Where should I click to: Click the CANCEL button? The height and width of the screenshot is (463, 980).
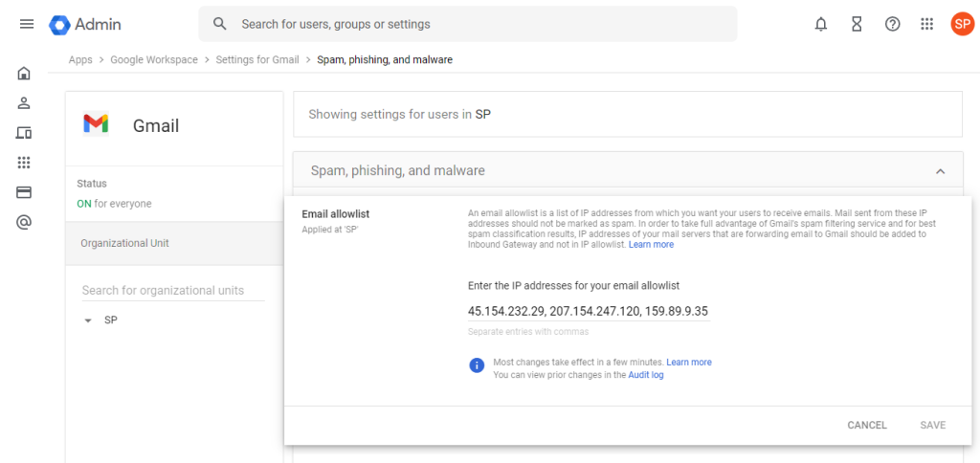867,425
